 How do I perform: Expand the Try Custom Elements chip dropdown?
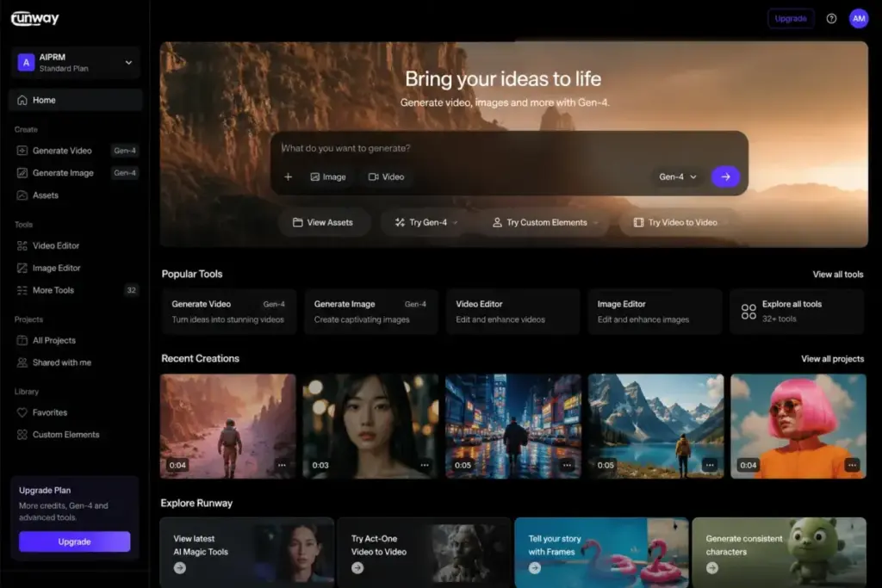[595, 223]
